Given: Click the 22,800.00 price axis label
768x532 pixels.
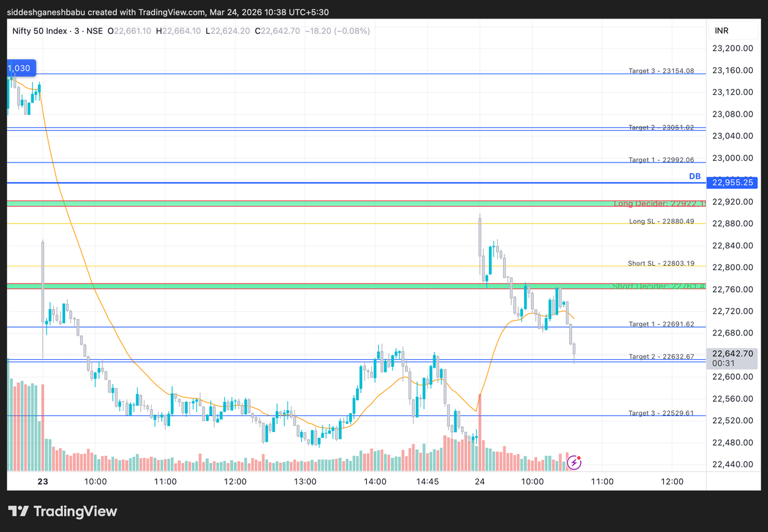Looking at the screenshot, I should pyautogui.click(x=732, y=267).
